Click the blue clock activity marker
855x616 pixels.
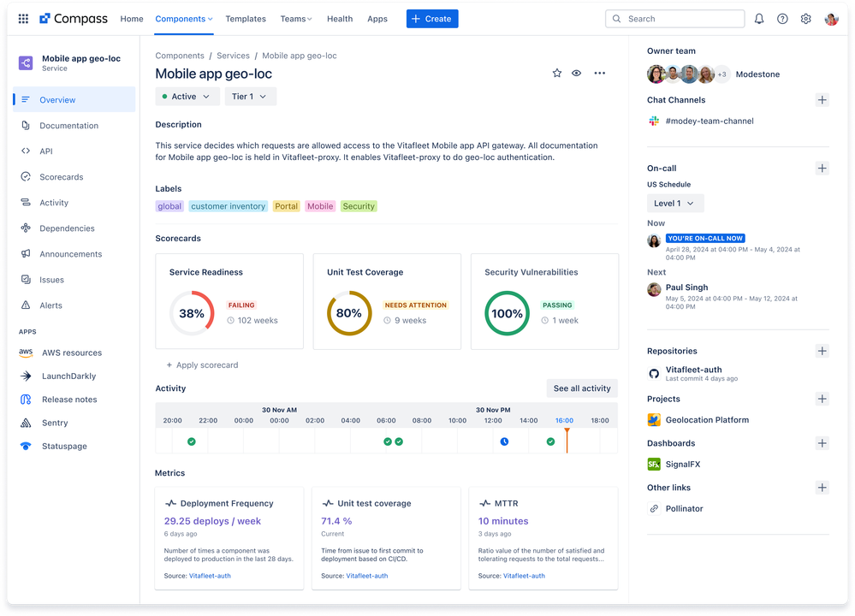point(504,441)
